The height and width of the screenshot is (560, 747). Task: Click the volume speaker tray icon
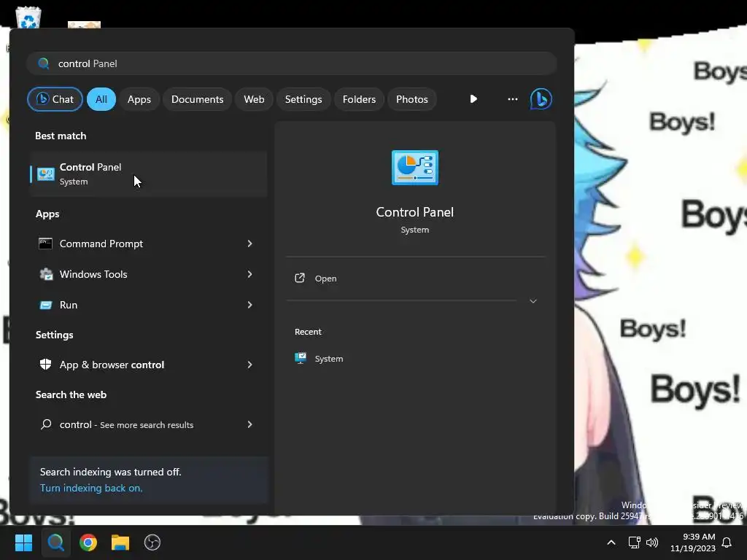[651, 542]
